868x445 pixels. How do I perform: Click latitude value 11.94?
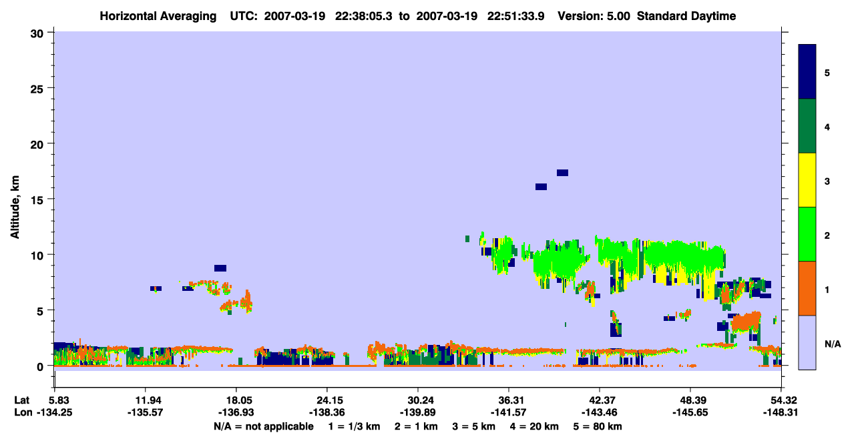click(146, 400)
